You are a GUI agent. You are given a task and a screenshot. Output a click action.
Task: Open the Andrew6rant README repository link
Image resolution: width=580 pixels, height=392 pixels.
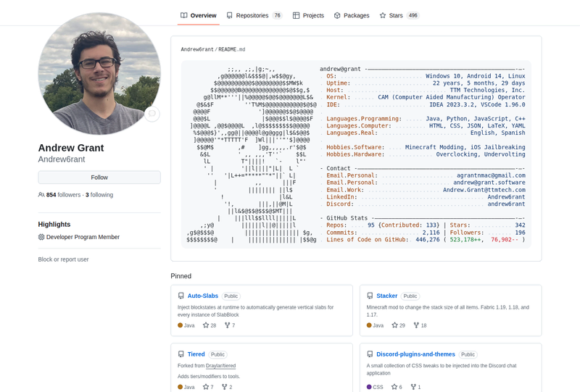197,49
